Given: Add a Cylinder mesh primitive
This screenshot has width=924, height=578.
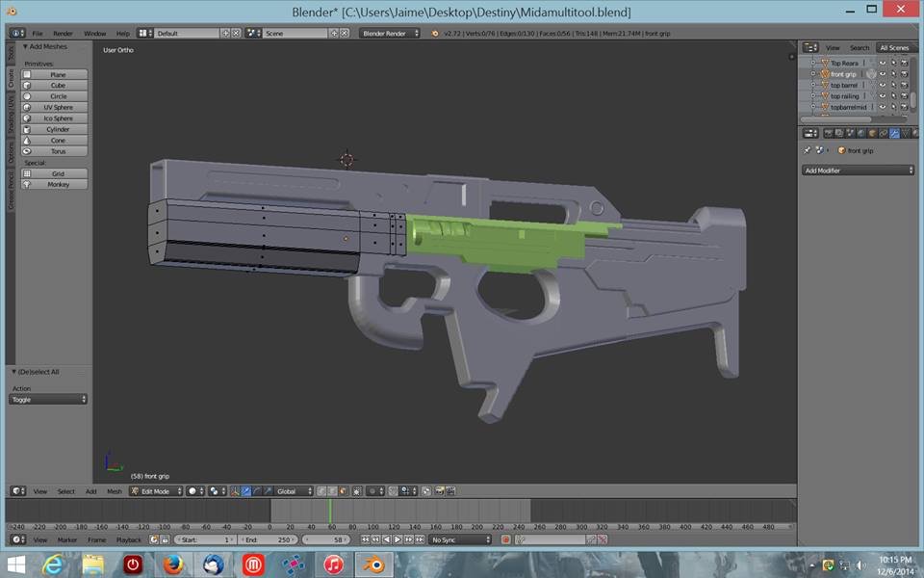Looking at the screenshot, I should [54, 129].
